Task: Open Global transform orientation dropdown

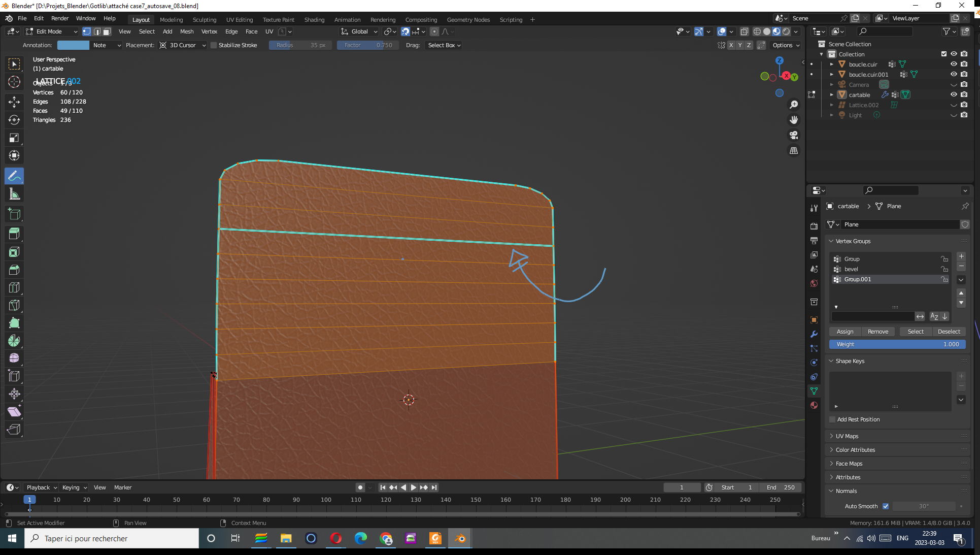Action: point(359,31)
